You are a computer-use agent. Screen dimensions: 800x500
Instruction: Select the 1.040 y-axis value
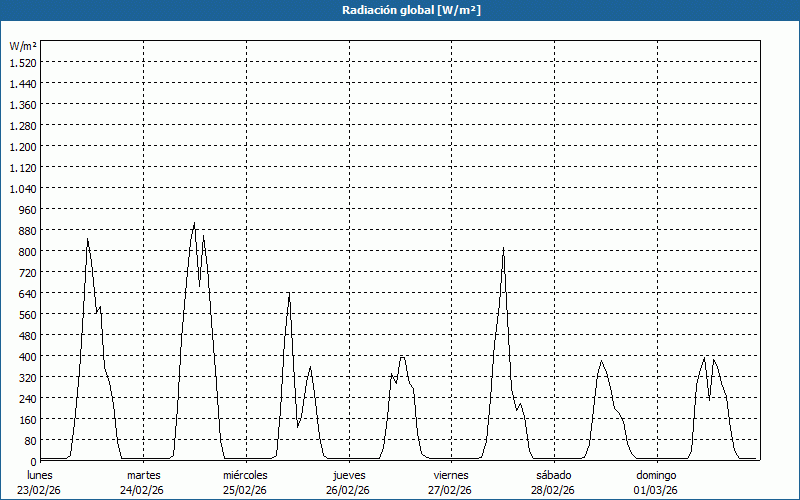pos(23,188)
